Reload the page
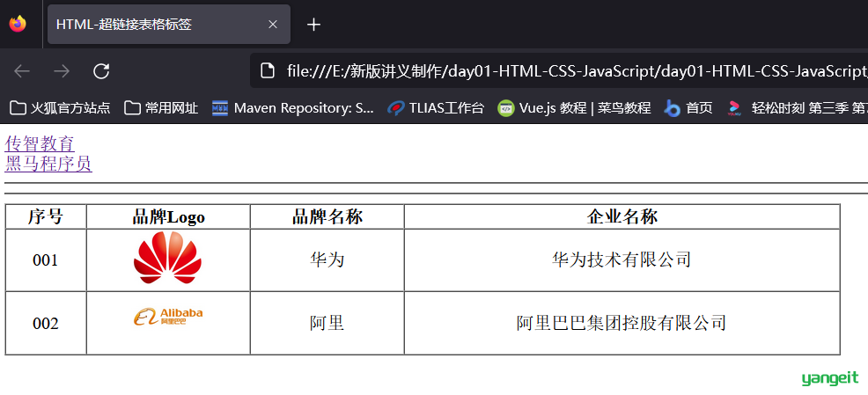The height and width of the screenshot is (395, 868). [x=101, y=71]
